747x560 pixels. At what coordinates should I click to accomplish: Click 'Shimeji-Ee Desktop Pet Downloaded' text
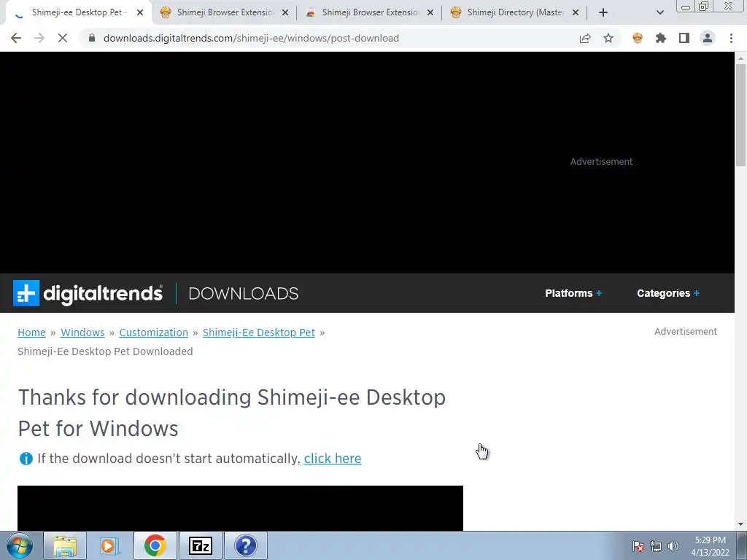click(x=105, y=351)
